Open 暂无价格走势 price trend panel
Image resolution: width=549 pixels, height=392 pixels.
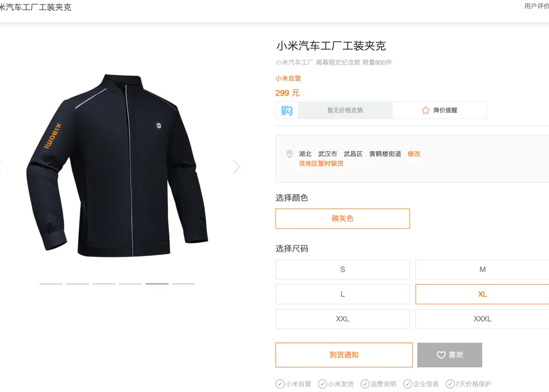point(345,110)
